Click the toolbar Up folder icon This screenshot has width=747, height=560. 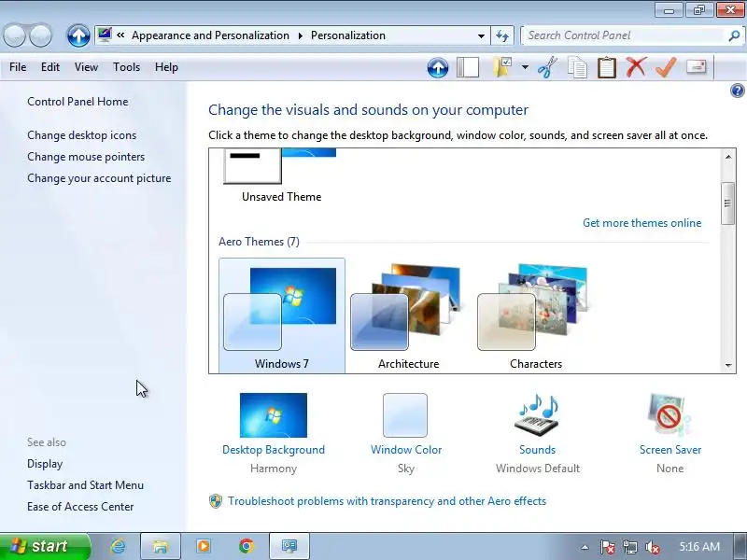coord(438,67)
